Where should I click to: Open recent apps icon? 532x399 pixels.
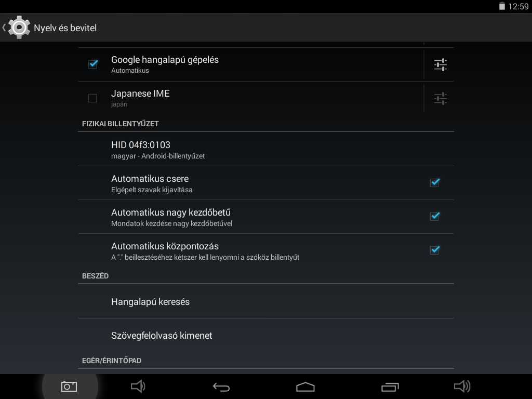coord(390,387)
